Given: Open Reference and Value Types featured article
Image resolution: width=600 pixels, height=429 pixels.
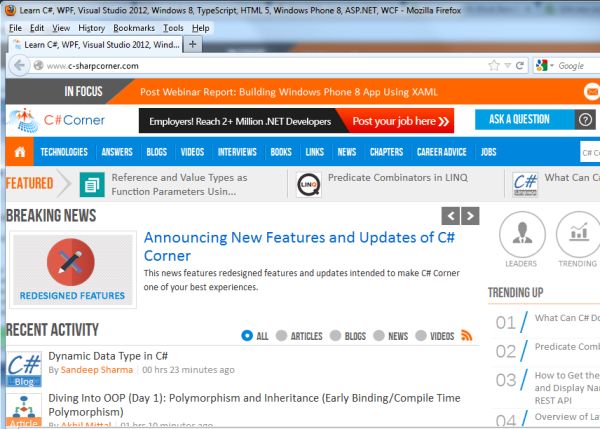Looking at the screenshot, I should pyautogui.click(x=179, y=184).
